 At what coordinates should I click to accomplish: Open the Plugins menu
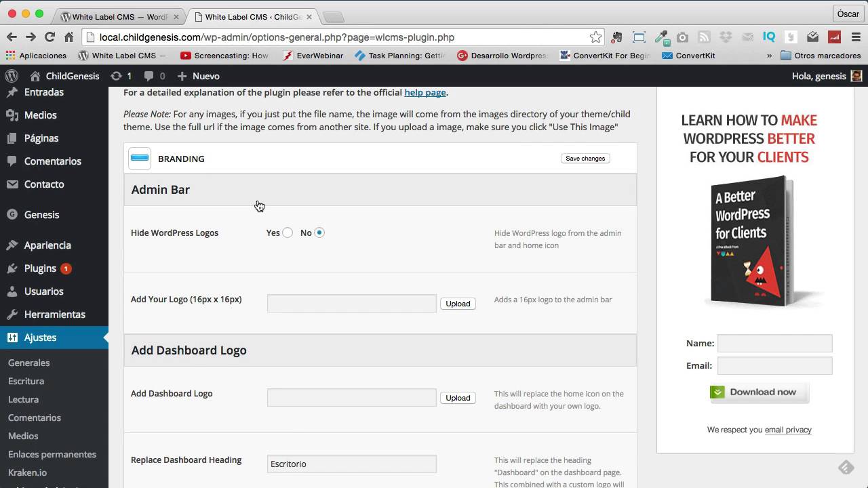(x=54, y=268)
